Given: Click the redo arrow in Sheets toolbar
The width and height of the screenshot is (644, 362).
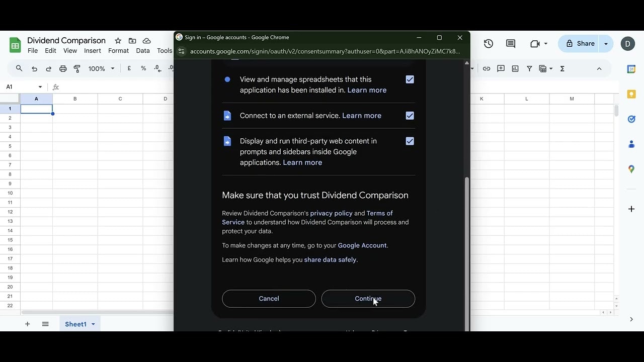Looking at the screenshot, I should click(x=49, y=68).
